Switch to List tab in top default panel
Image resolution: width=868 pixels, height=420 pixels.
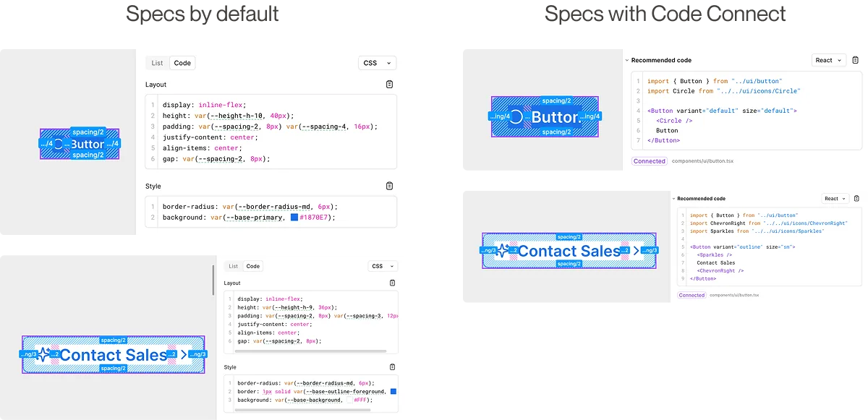pos(157,63)
